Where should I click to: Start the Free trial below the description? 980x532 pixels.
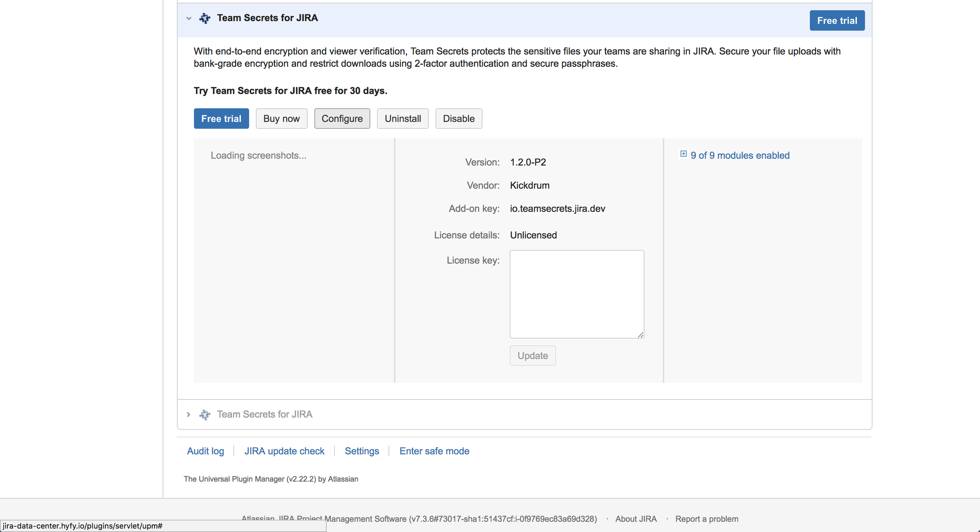pos(221,118)
